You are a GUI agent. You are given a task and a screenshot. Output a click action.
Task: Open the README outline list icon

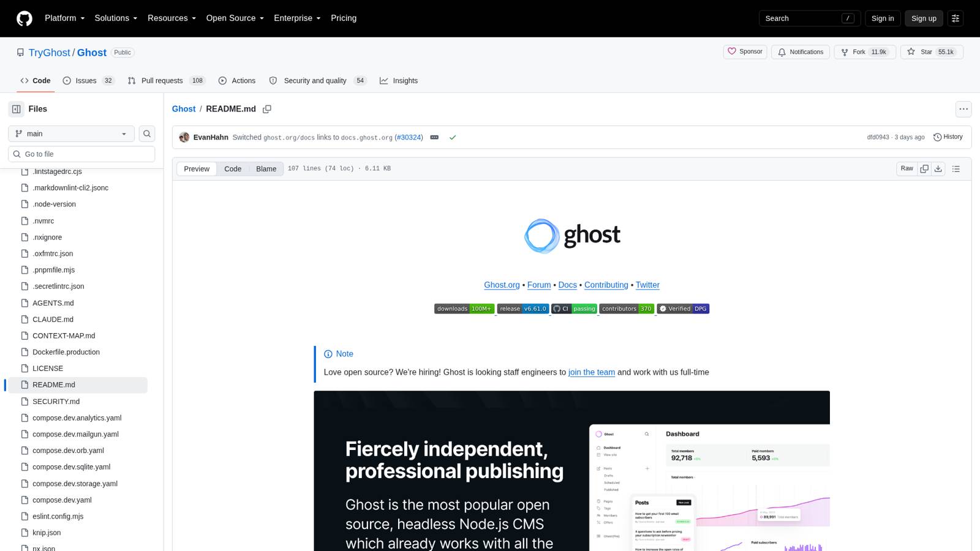[x=956, y=169]
